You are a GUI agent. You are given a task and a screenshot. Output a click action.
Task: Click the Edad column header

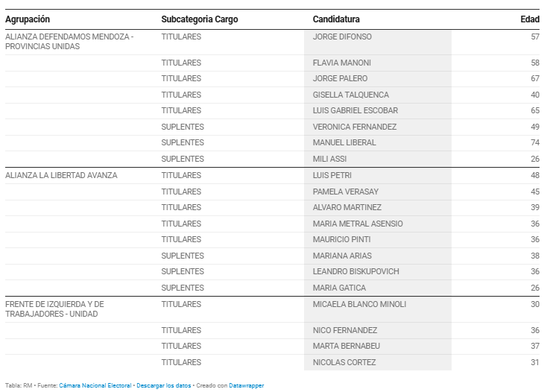[x=530, y=19]
